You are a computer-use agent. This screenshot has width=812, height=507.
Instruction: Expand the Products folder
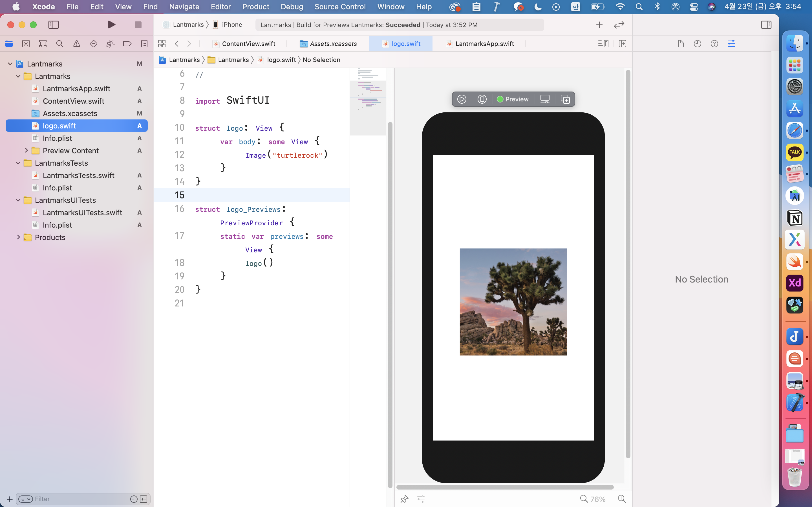[x=18, y=237]
